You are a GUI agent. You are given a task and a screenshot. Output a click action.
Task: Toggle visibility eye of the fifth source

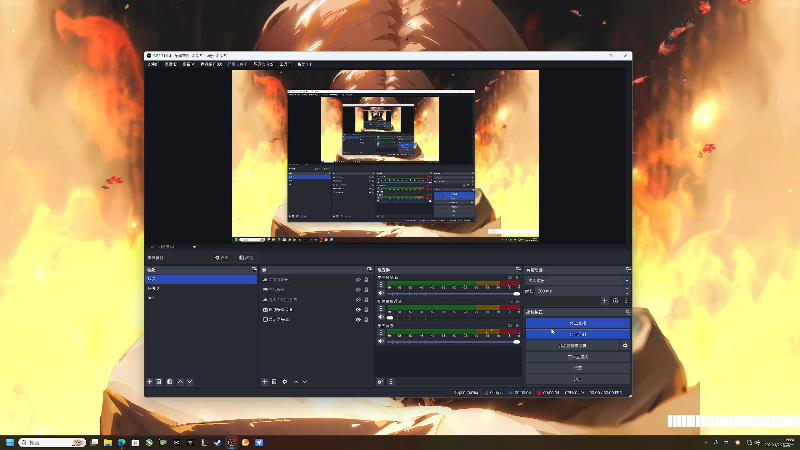(358, 319)
